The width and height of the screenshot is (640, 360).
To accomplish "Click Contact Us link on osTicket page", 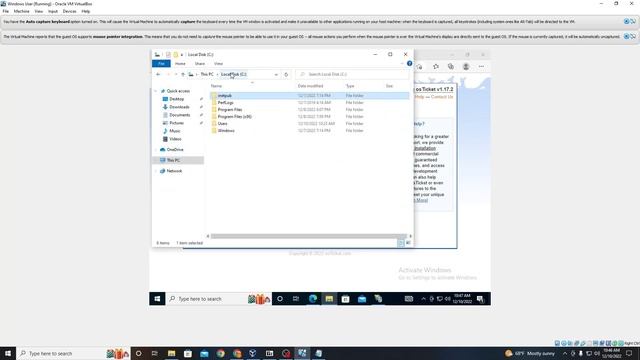I will click(442, 97).
